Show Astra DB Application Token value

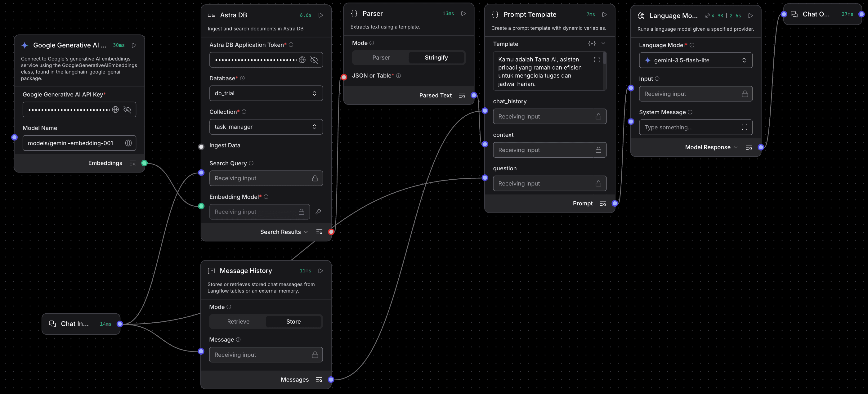pyautogui.click(x=314, y=60)
